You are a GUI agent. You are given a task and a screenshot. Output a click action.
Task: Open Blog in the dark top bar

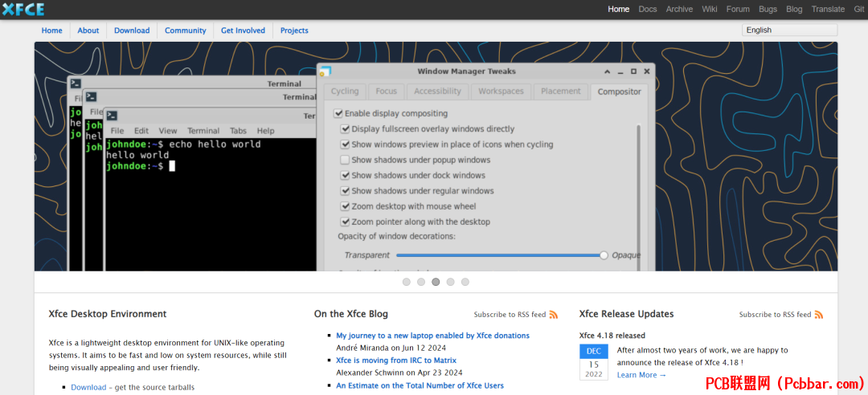[x=794, y=9]
